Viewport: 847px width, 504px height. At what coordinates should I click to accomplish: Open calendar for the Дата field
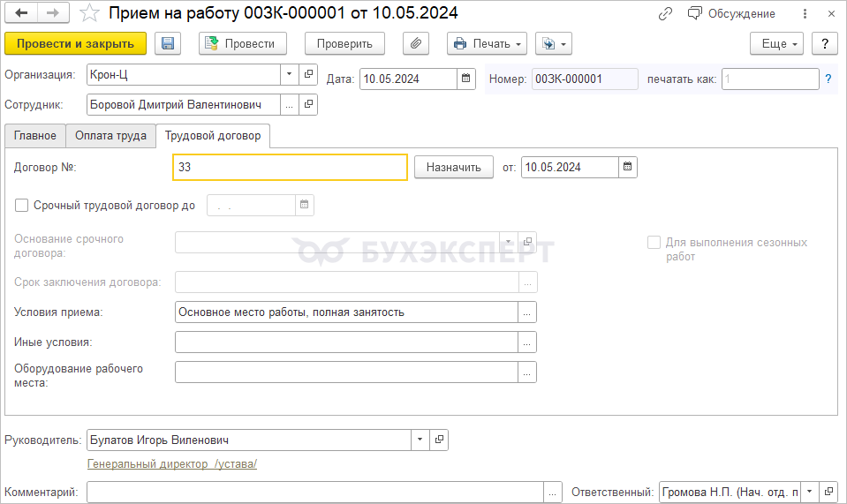tap(465, 79)
